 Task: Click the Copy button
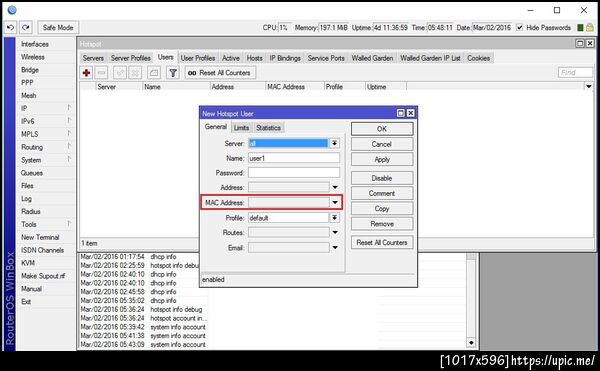pyautogui.click(x=382, y=209)
